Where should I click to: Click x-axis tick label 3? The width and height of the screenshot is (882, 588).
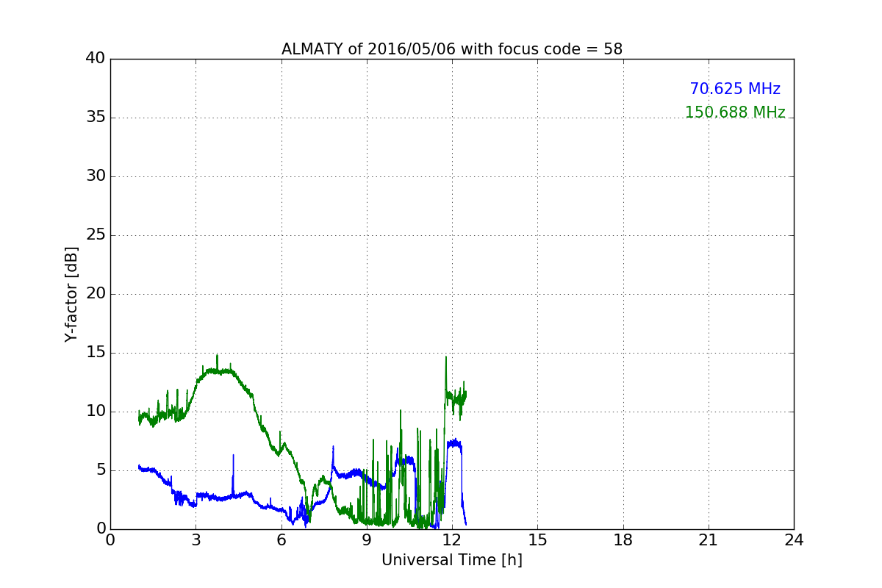pos(196,540)
